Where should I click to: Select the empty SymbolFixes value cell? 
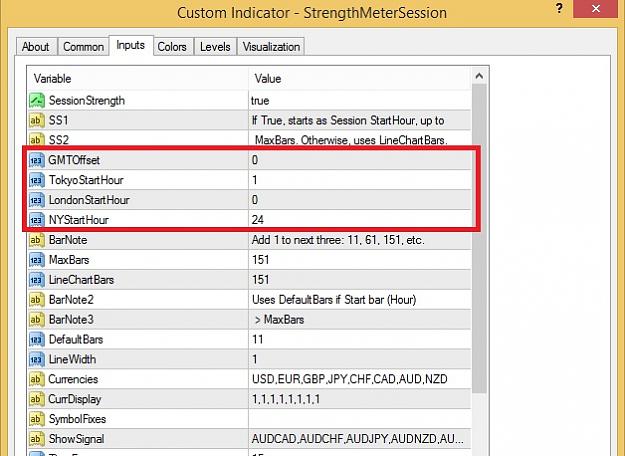(360, 419)
